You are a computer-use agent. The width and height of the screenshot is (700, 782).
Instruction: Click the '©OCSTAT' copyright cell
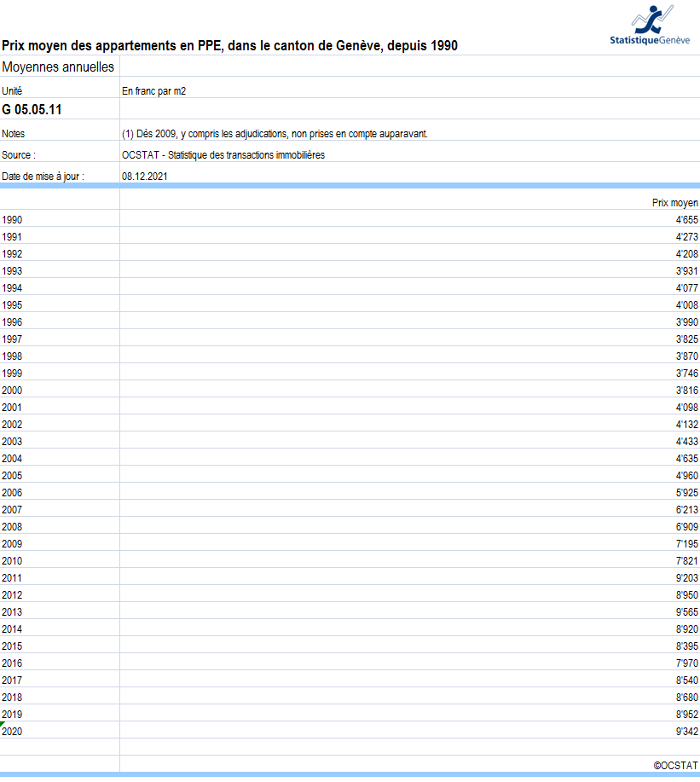point(675,766)
